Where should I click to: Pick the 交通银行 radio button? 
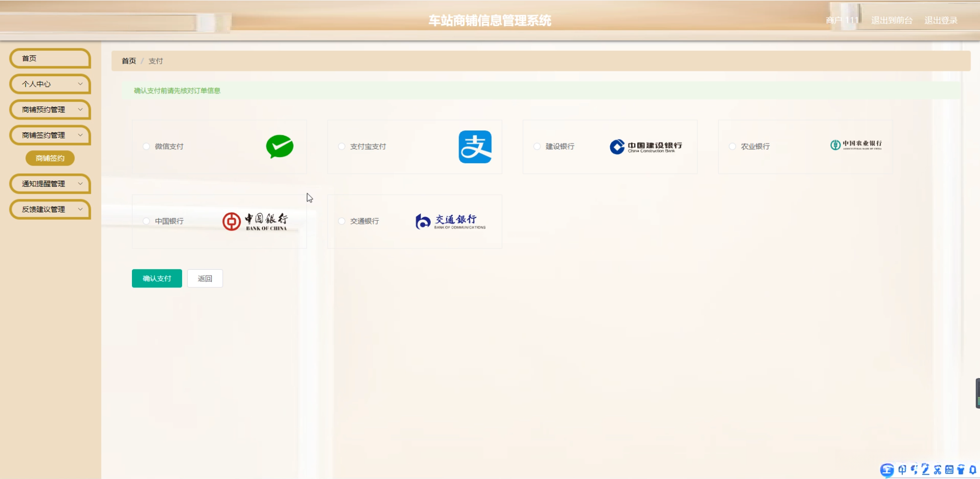pos(342,221)
